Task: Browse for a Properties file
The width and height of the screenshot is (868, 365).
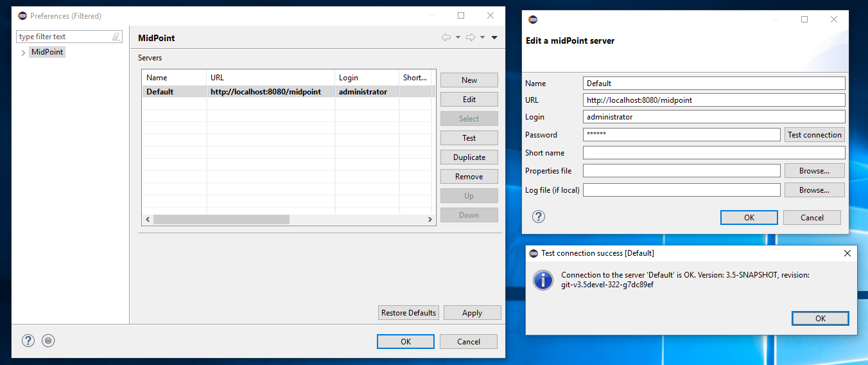Action: click(x=813, y=171)
